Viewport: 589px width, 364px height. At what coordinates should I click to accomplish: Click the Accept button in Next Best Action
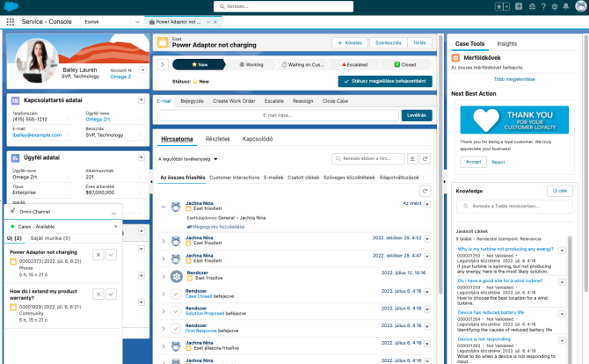(474, 162)
